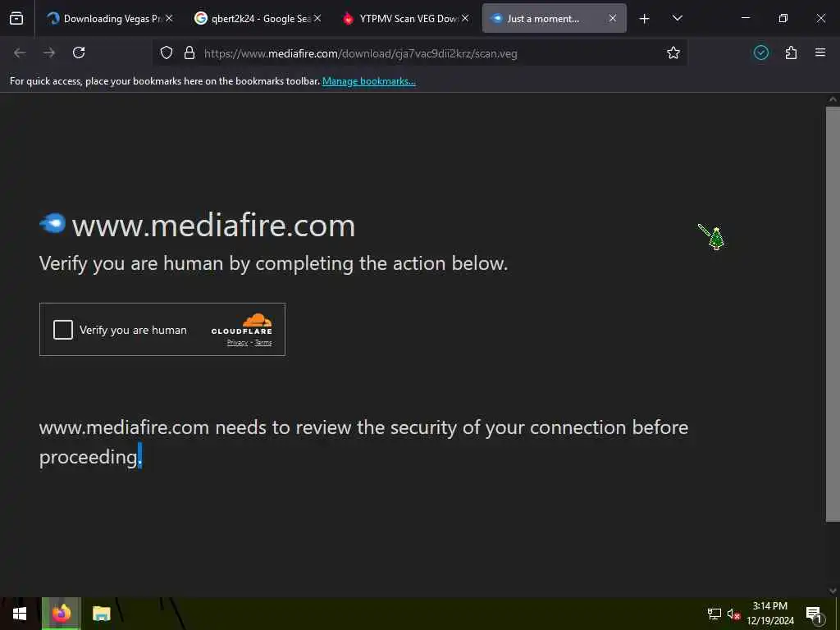Open the Manage bookmarks link
Screen dimensions: 840x630
368,81
